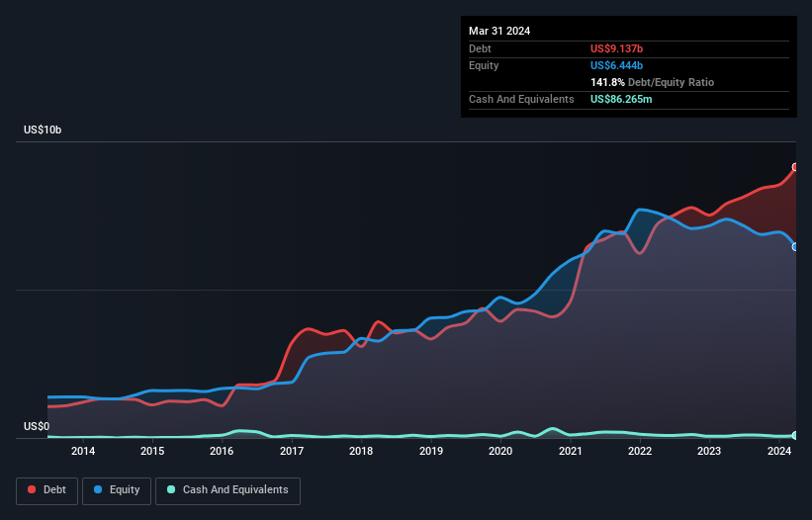This screenshot has width=812, height=520.
Task: Click the Mar 31 2024 tooltip date
Action: [x=499, y=31]
